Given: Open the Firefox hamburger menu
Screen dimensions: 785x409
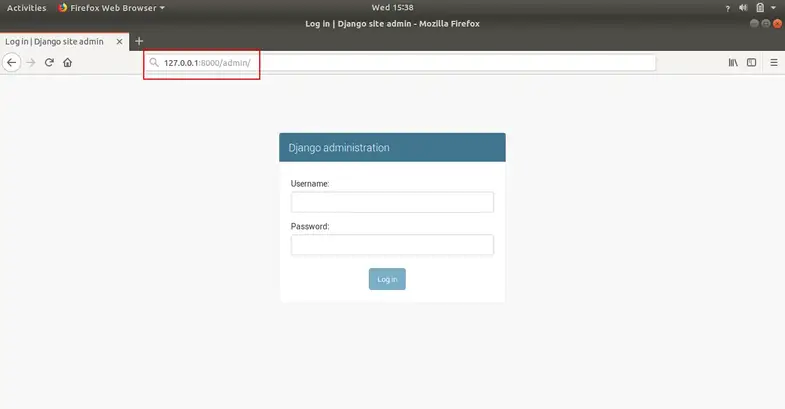Looking at the screenshot, I should click(774, 63).
